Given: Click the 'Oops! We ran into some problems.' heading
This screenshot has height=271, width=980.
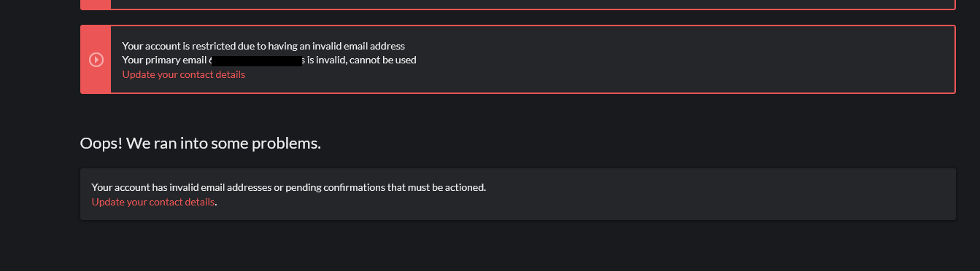Looking at the screenshot, I should pos(201,144).
